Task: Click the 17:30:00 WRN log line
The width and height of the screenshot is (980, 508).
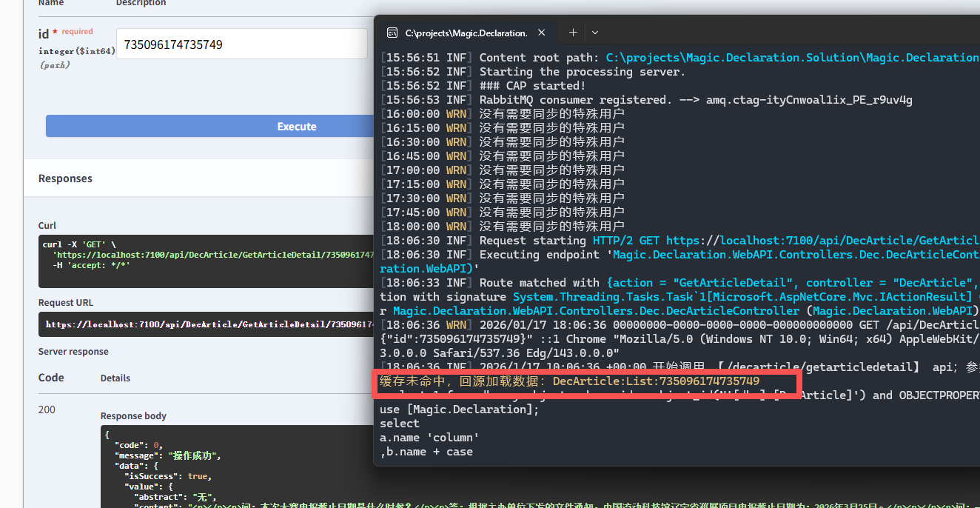Action: coord(503,198)
